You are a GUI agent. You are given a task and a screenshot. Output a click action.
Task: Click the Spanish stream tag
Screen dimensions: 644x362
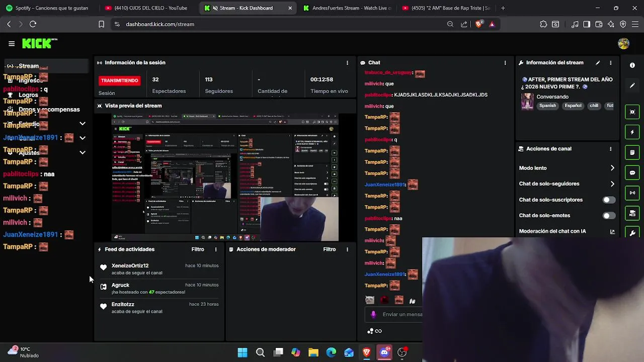coord(547,106)
